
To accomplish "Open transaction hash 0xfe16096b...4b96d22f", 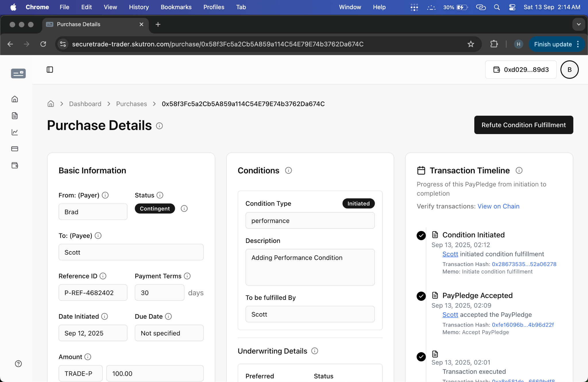I will pos(523,325).
